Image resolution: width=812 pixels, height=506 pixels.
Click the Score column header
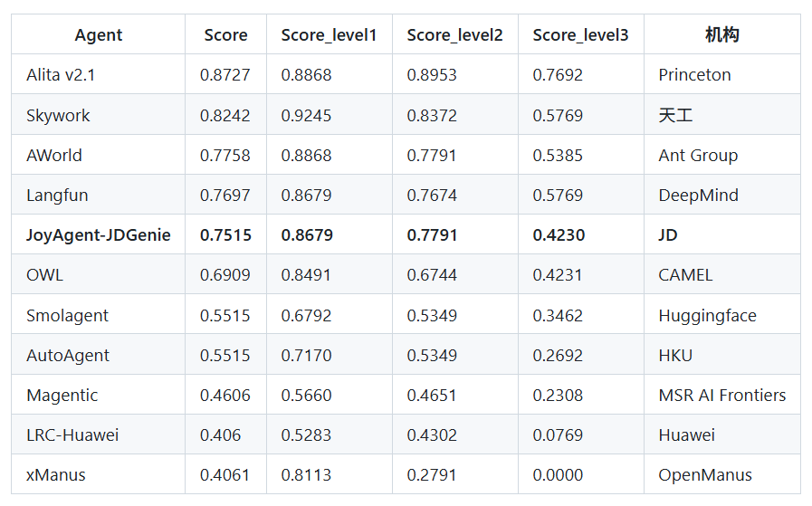tap(225, 34)
